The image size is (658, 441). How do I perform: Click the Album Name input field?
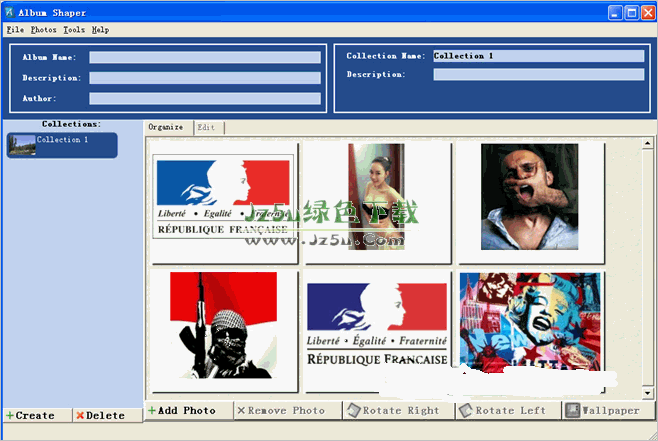205,57
